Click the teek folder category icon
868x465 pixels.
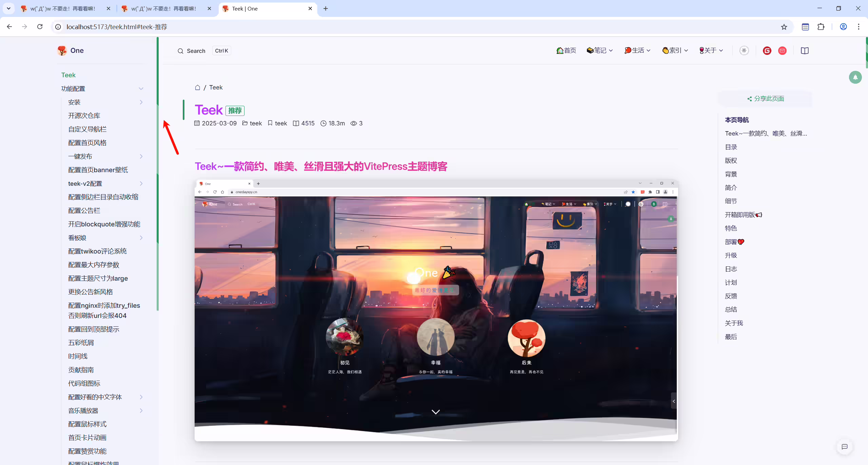point(245,123)
